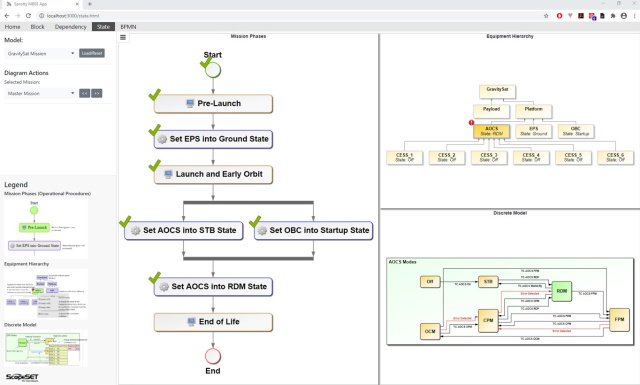Screen dimensions: 640x385
Task: Click the Equipment Hierarchy legend thumbnail
Action: point(46,294)
